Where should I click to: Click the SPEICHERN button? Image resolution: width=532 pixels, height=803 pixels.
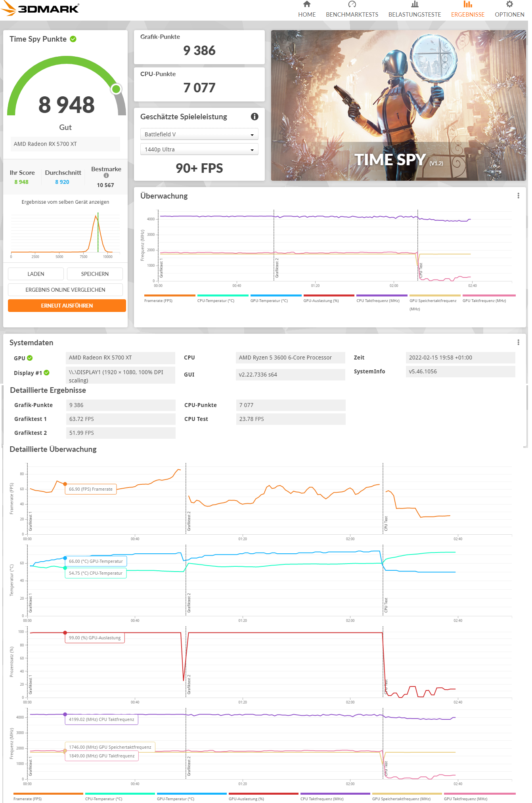[x=95, y=274]
